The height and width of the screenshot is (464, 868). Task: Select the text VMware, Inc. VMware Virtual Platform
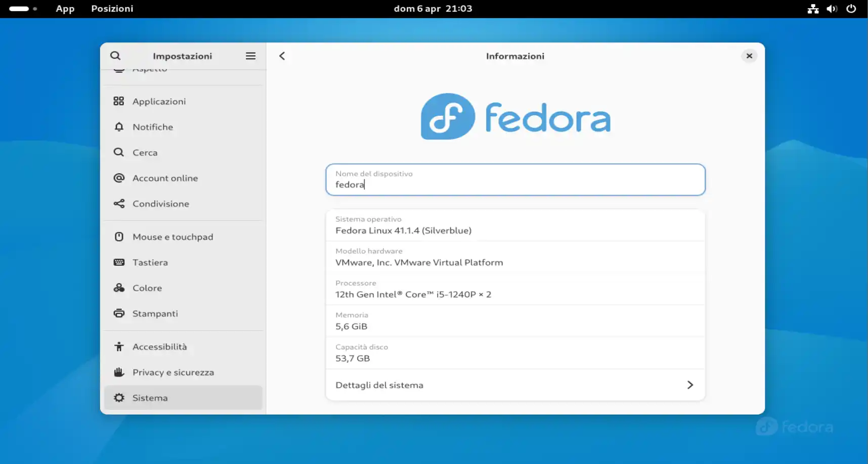click(x=419, y=262)
